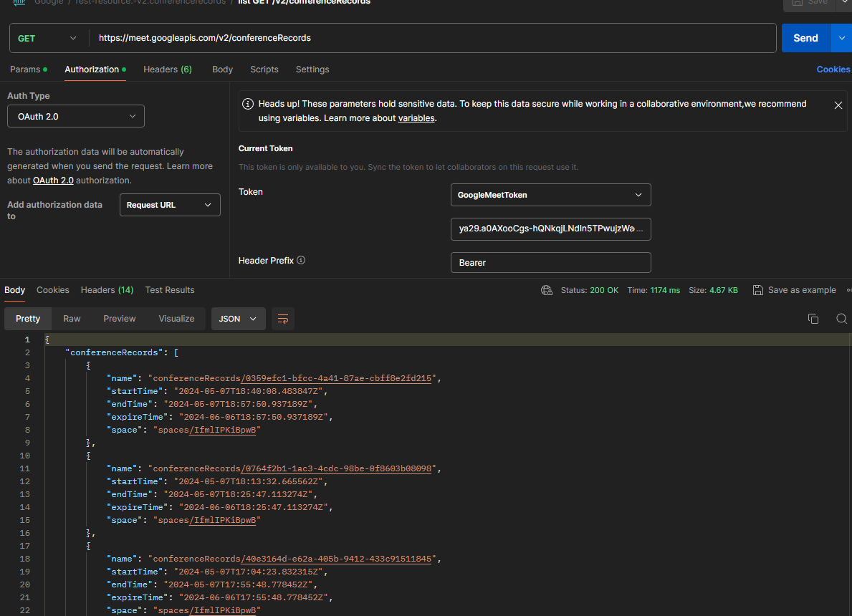Open the Request URL dropdown

pyautogui.click(x=170, y=205)
